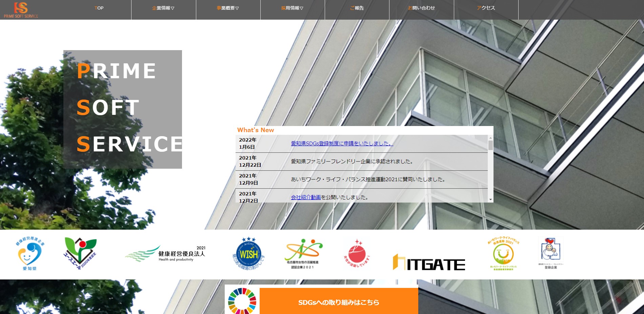Click the red 女性が活躍しています badge
Viewport: 644px width, 314px height.
[x=357, y=254]
